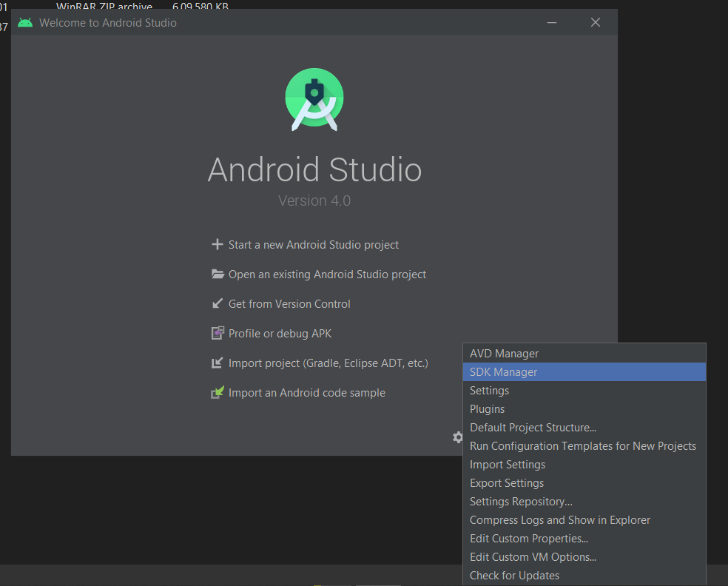Click the WinRAR ZIP archive entry behind window
Image resolution: width=728 pixels, height=586 pixels.
(104, 6)
